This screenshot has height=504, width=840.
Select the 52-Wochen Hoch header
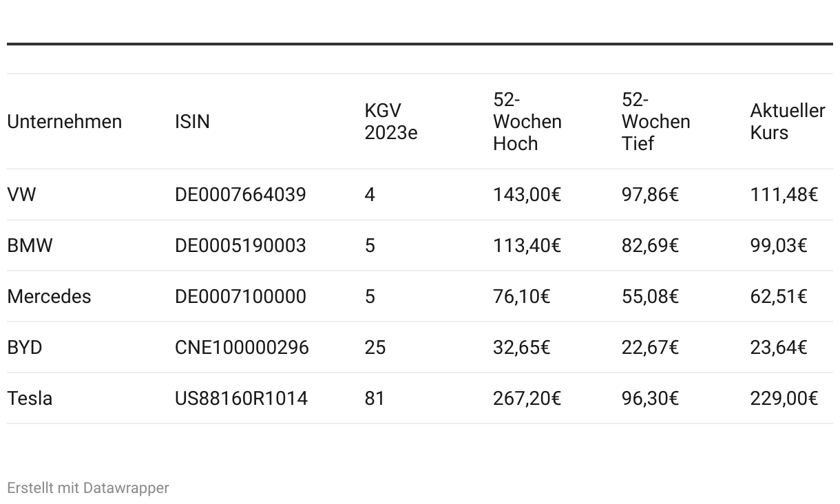[527, 122]
